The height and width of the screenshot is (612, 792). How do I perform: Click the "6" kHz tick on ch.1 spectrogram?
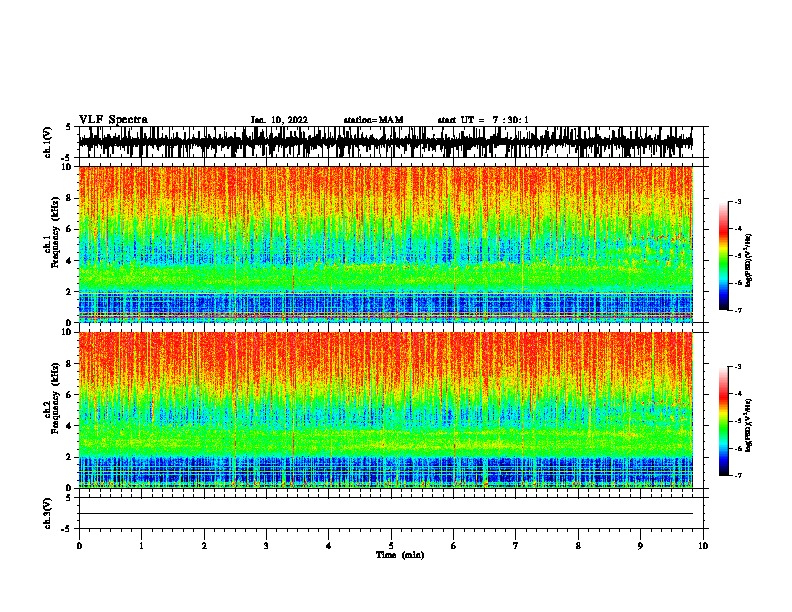(70, 229)
